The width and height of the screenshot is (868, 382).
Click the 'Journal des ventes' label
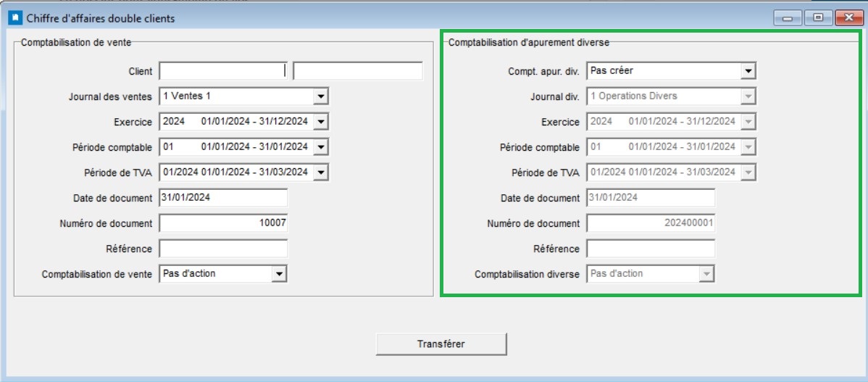point(110,97)
